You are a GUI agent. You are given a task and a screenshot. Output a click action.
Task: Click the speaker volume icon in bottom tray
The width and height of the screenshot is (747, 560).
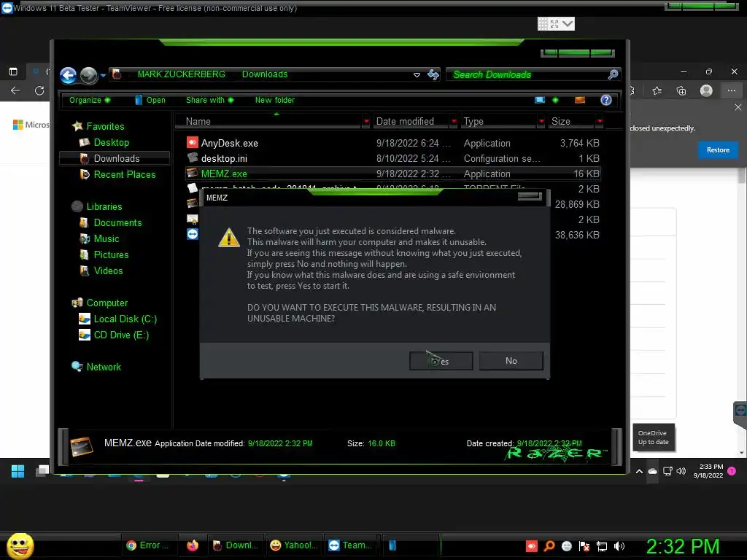coord(619,546)
